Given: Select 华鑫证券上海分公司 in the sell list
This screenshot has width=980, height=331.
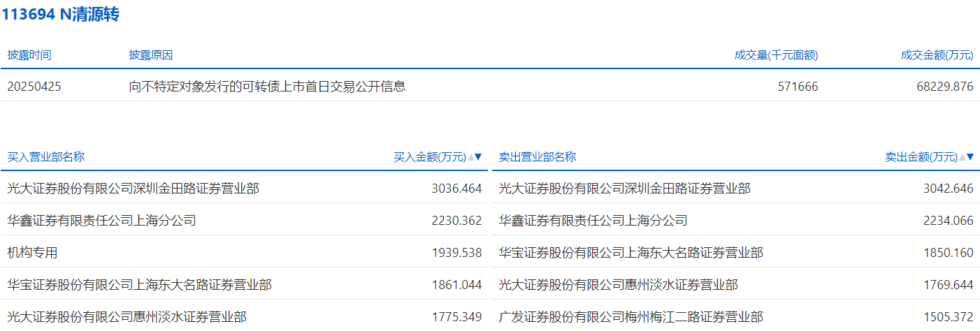Looking at the screenshot, I should click(x=593, y=221).
